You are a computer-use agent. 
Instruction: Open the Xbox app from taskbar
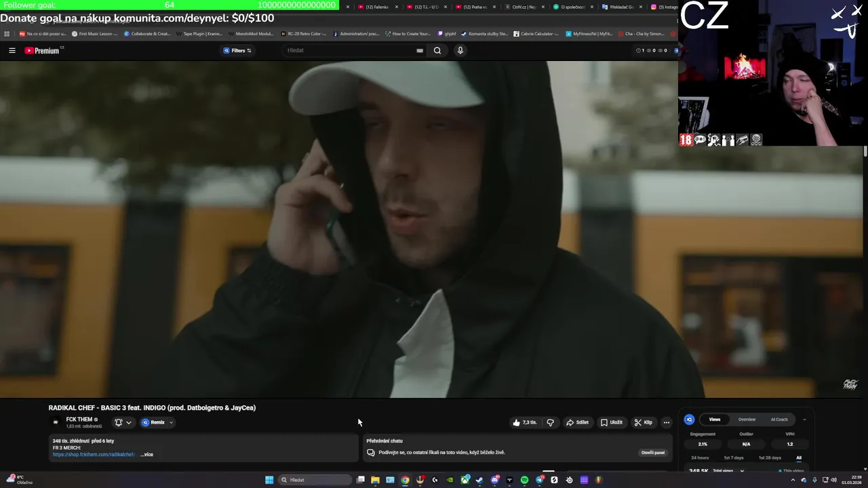tap(465, 480)
